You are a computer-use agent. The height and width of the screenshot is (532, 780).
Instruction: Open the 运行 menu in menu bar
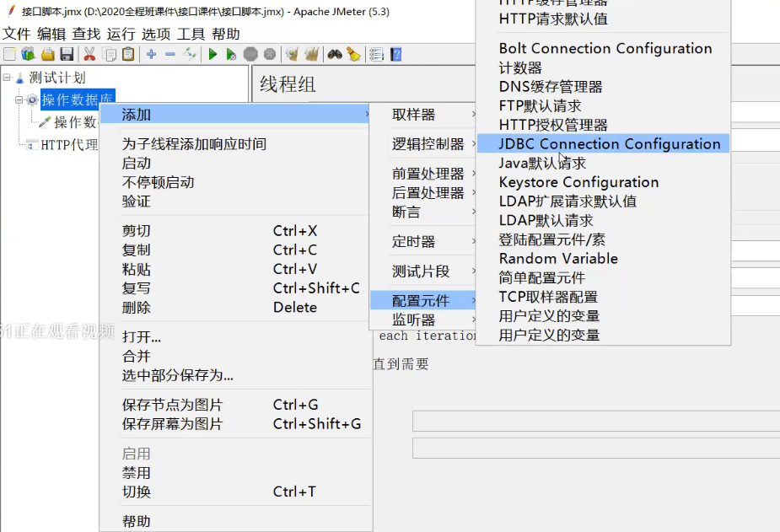point(121,34)
